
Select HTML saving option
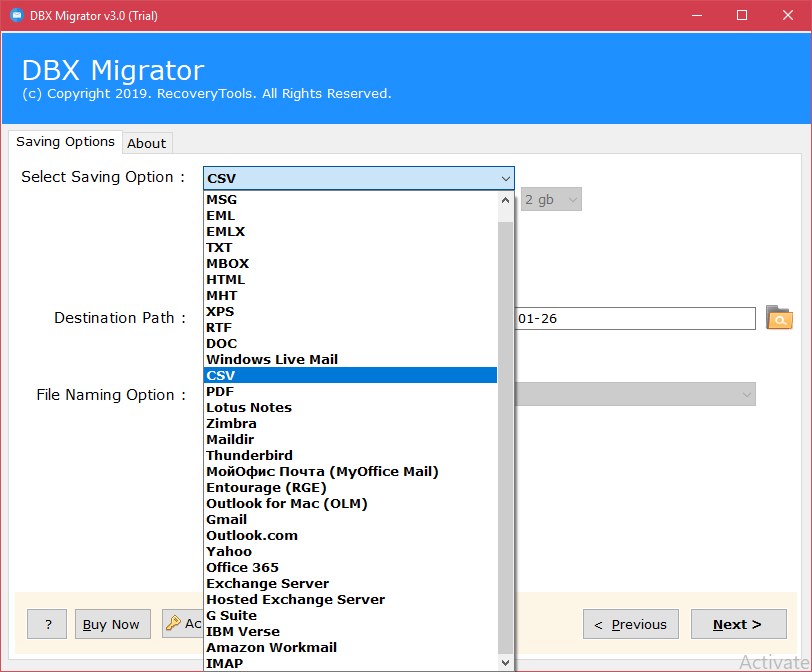click(351, 280)
